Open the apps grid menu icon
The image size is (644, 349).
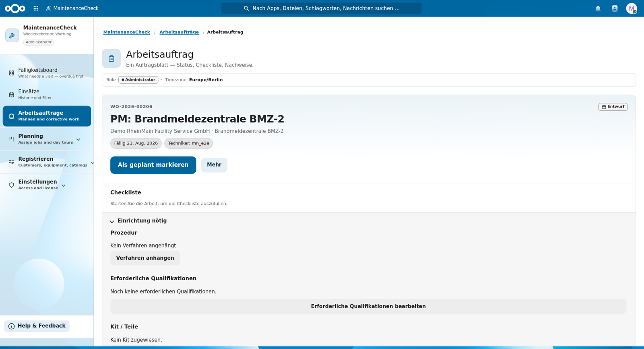click(36, 8)
